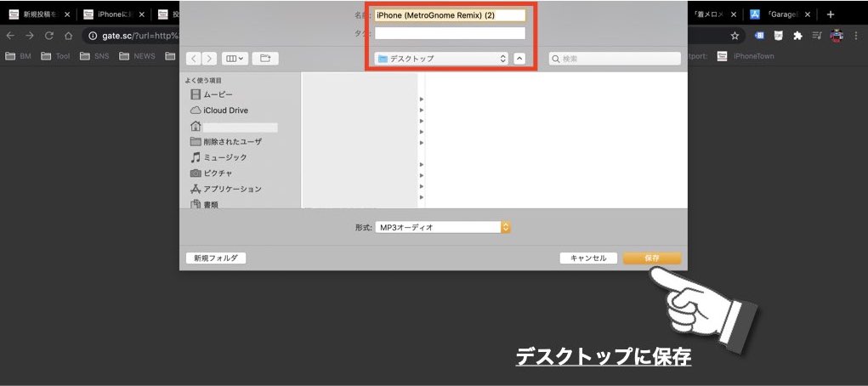Click the 検索 search field
Image resolution: width=868 pixels, height=386 pixels.
[615, 59]
